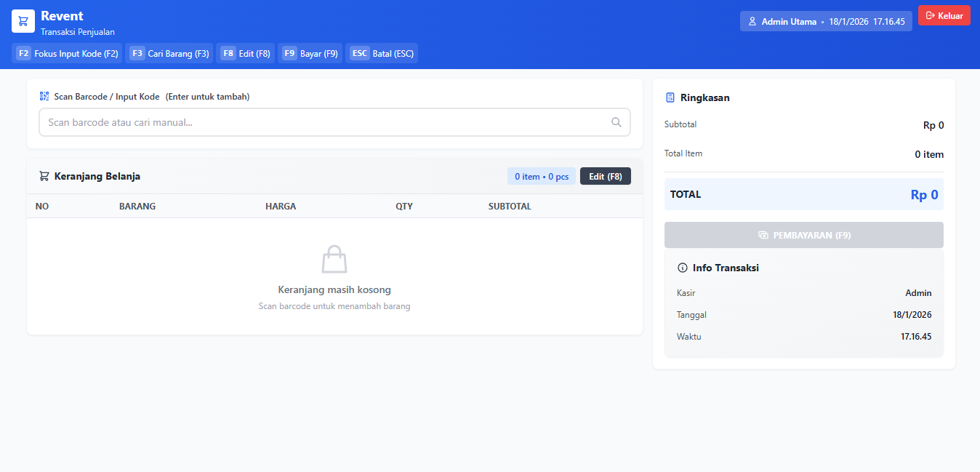
Task: Click the magnifier icon in the search field
Action: point(616,122)
